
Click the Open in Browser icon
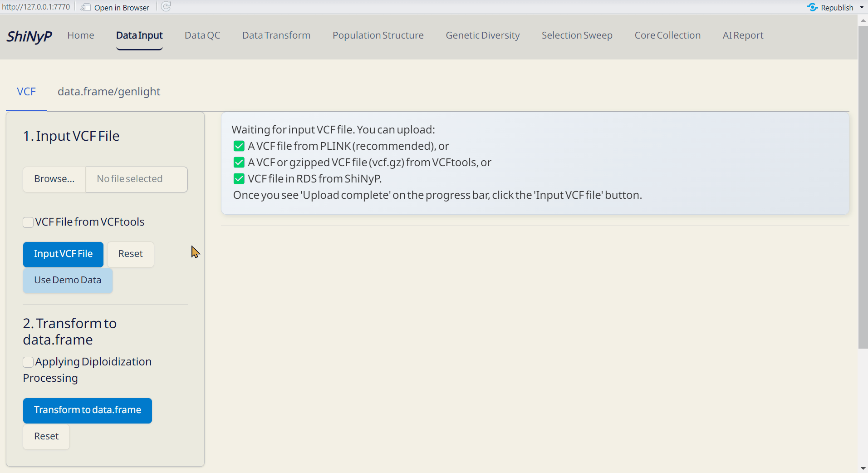85,7
